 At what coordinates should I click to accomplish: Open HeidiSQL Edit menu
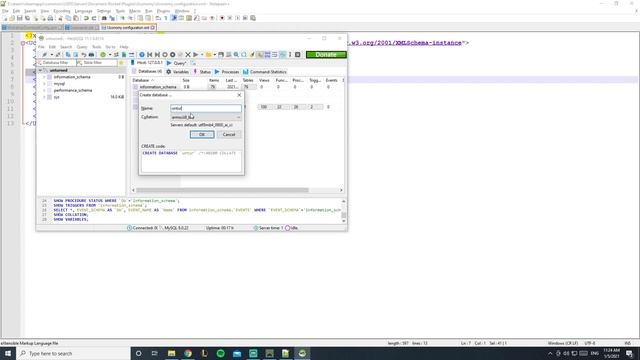(x=52, y=47)
